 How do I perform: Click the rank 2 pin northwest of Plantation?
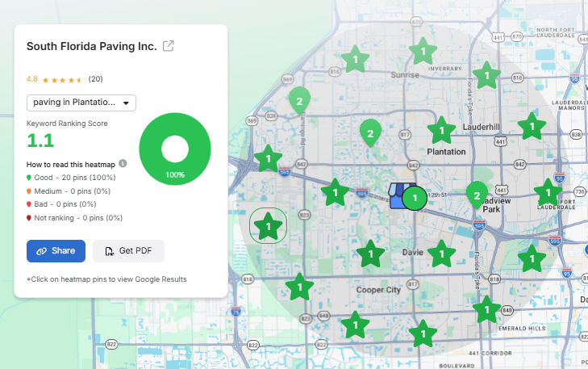click(x=370, y=133)
